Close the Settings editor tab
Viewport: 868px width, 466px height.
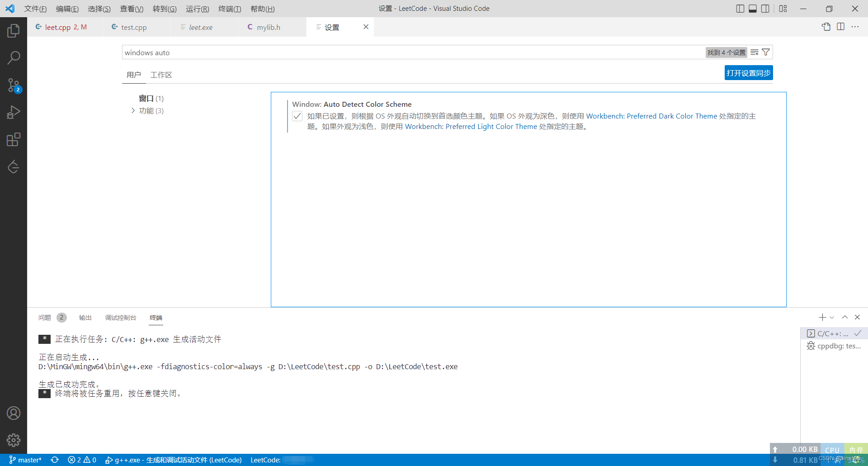[x=366, y=27]
